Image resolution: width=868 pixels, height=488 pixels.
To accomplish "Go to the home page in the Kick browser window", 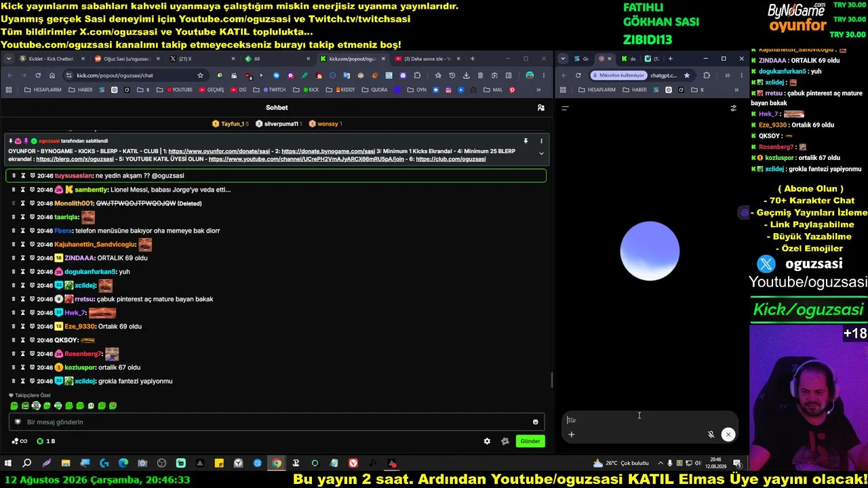I will click(52, 75).
